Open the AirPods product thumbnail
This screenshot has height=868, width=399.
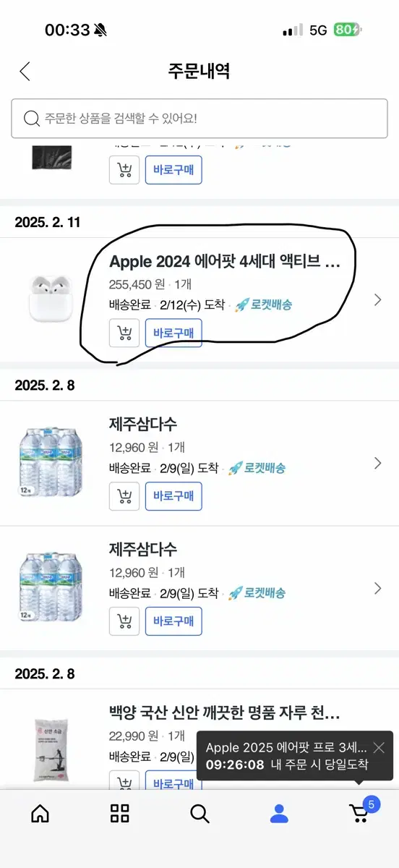point(51,299)
